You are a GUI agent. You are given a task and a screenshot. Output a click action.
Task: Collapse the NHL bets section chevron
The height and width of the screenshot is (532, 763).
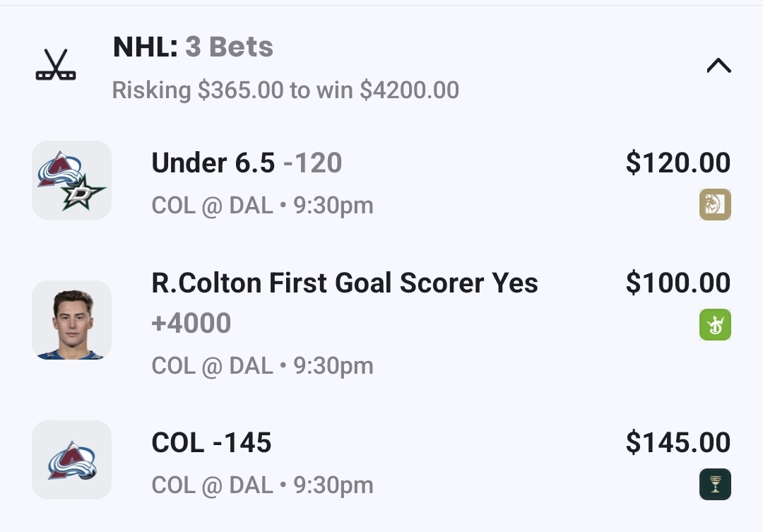point(718,66)
